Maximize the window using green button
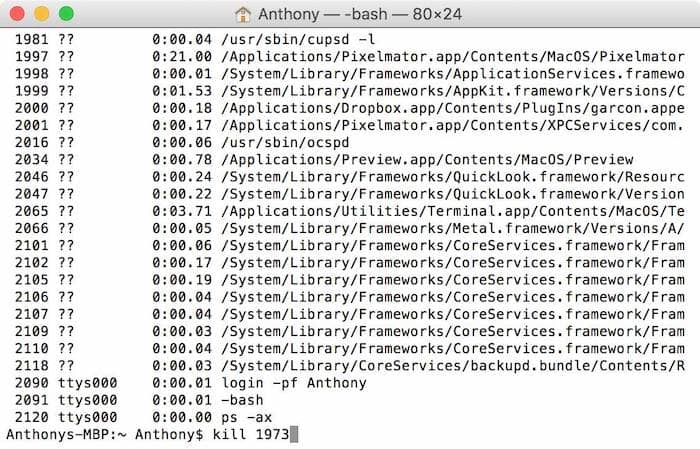The width and height of the screenshot is (700, 449). click(67, 13)
